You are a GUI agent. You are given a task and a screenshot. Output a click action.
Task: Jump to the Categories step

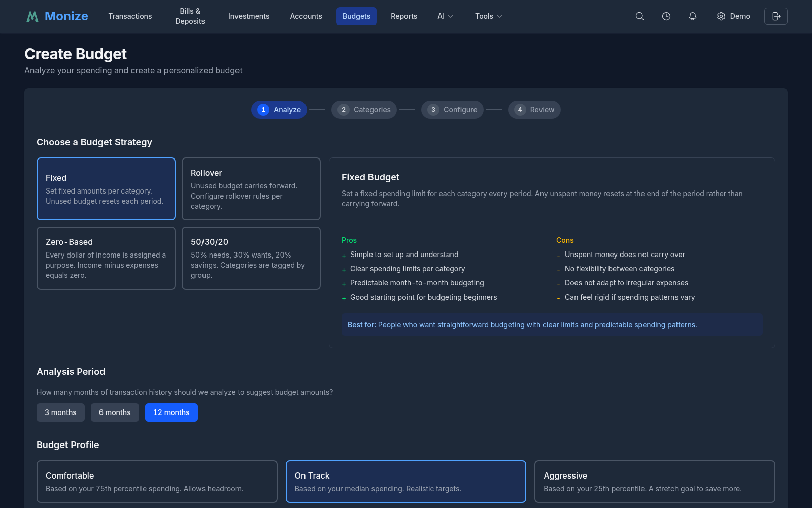point(364,110)
